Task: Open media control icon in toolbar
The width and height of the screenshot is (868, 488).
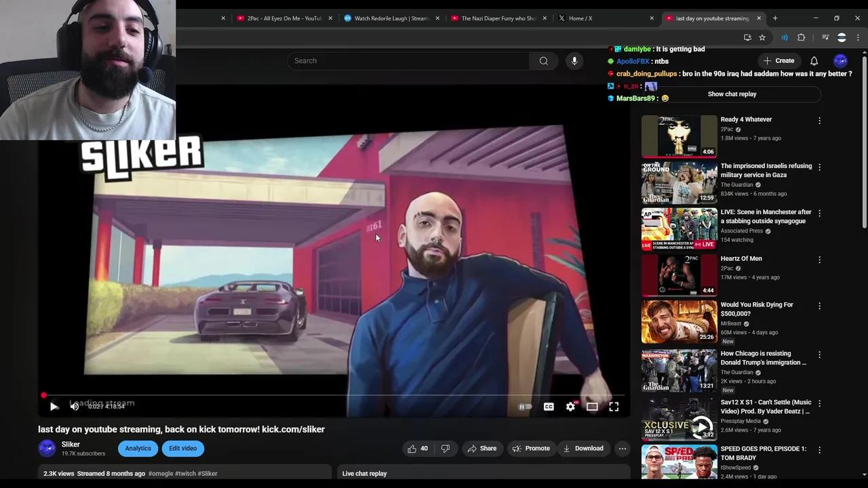Action: [825, 37]
